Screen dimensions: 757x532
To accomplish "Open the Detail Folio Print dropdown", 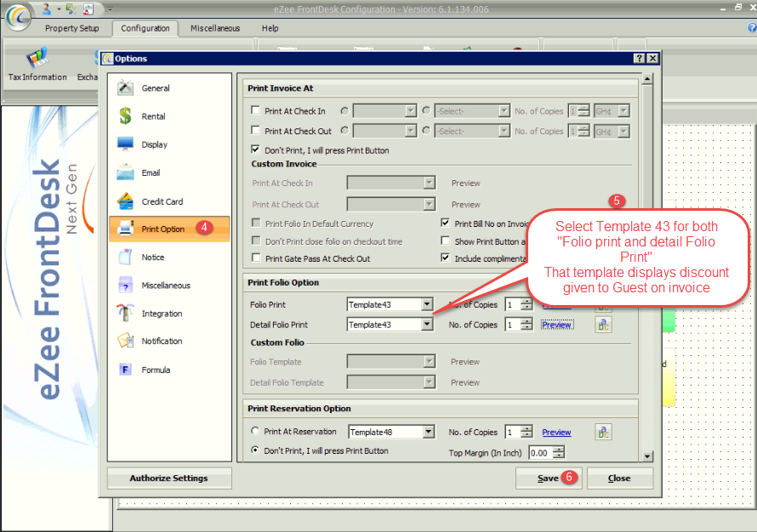I will tap(427, 325).
